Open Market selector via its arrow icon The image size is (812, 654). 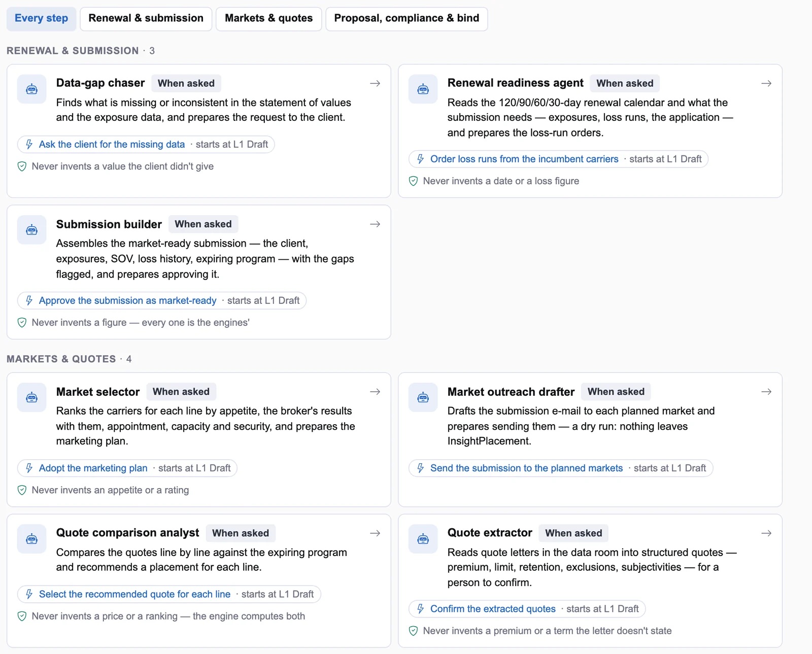pyautogui.click(x=375, y=392)
